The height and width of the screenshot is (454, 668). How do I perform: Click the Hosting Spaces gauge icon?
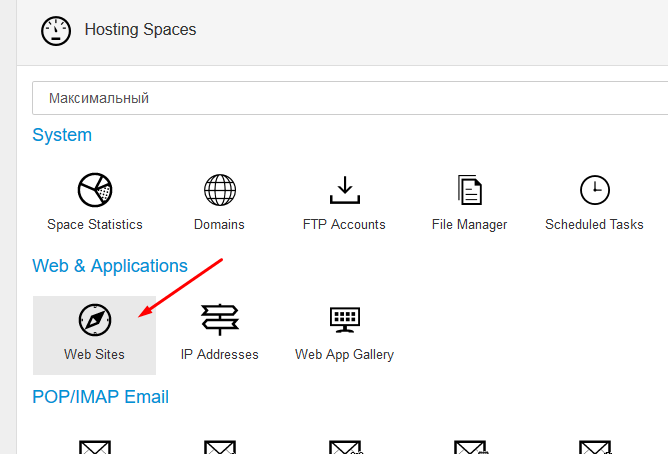pos(56,31)
